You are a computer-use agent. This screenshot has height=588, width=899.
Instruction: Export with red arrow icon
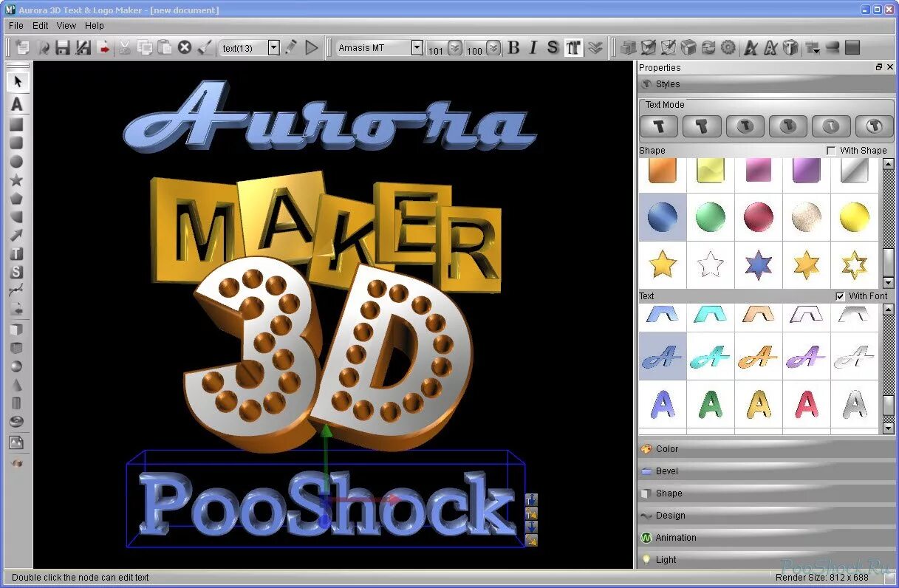tap(104, 48)
